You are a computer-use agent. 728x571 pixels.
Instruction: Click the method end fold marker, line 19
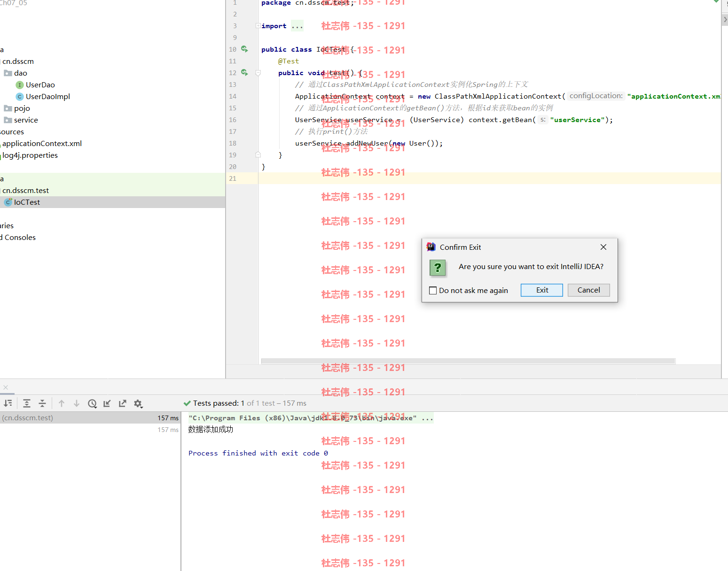coord(258,154)
